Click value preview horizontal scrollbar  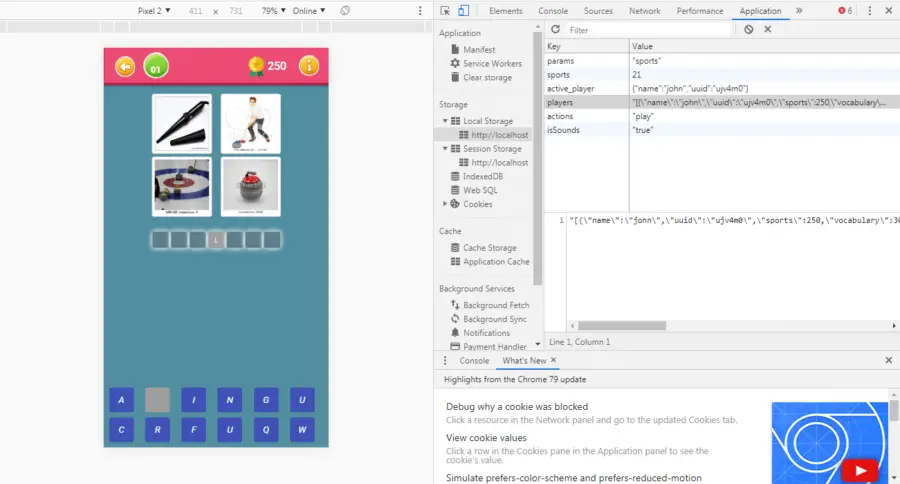pos(622,326)
